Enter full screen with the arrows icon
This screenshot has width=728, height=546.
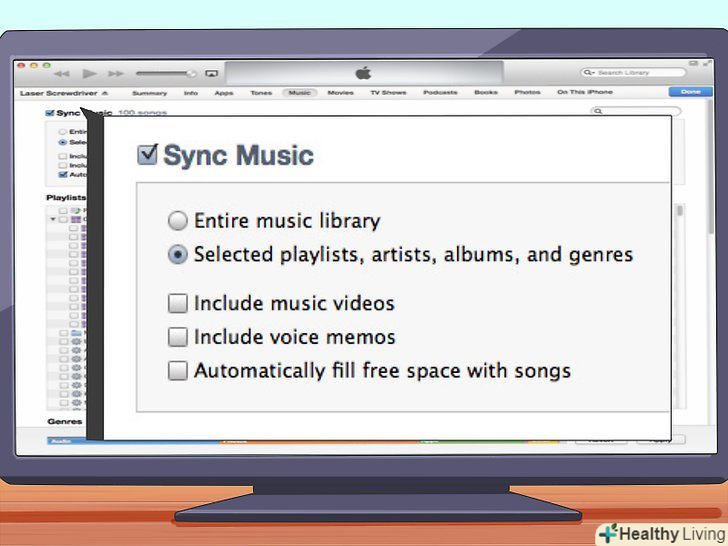pyautogui.click(x=708, y=63)
